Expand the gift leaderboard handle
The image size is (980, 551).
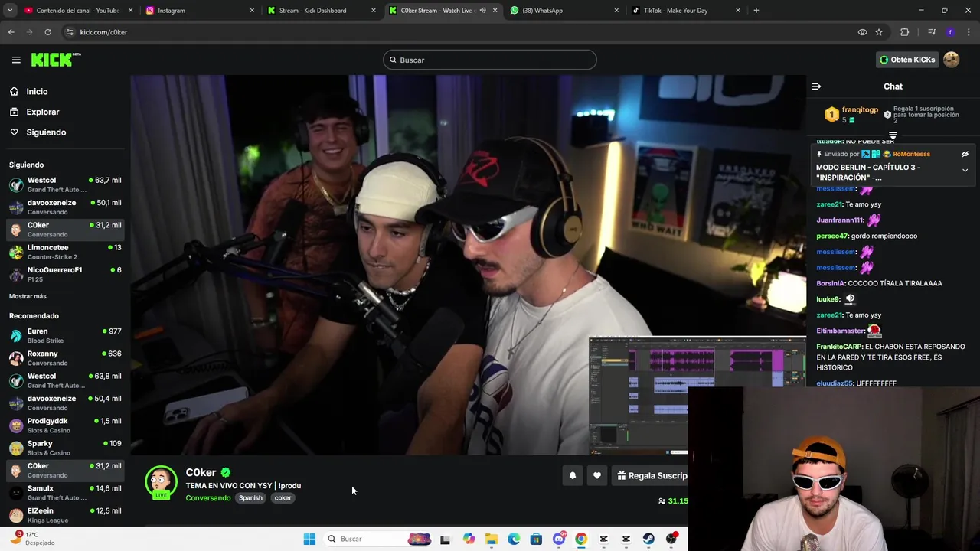pyautogui.click(x=893, y=135)
